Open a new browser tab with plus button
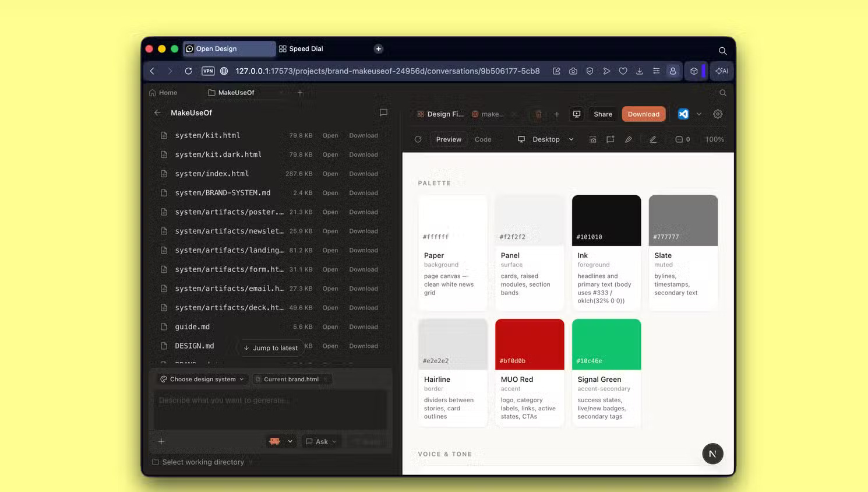The height and width of the screenshot is (492, 868). [379, 49]
